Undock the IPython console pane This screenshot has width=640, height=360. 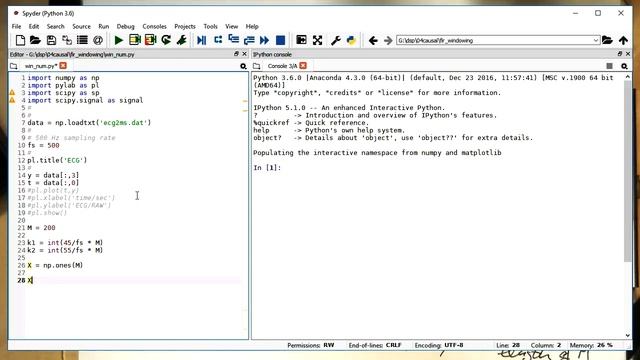click(620, 54)
